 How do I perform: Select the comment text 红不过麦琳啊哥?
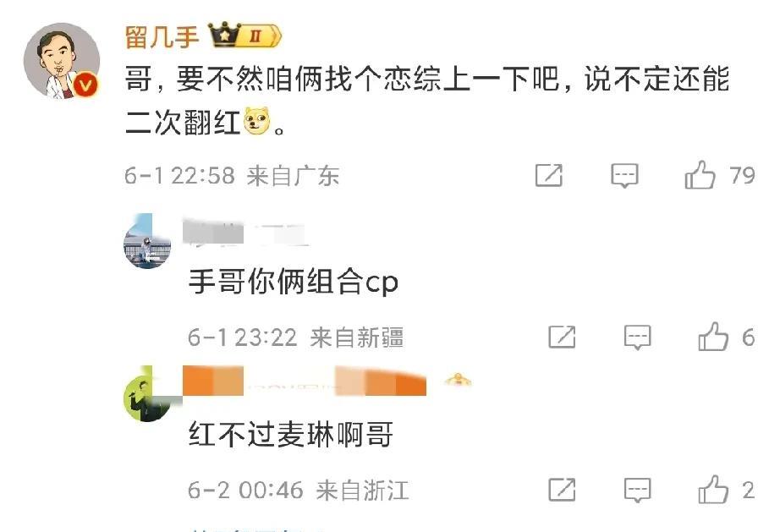tap(291, 434)
